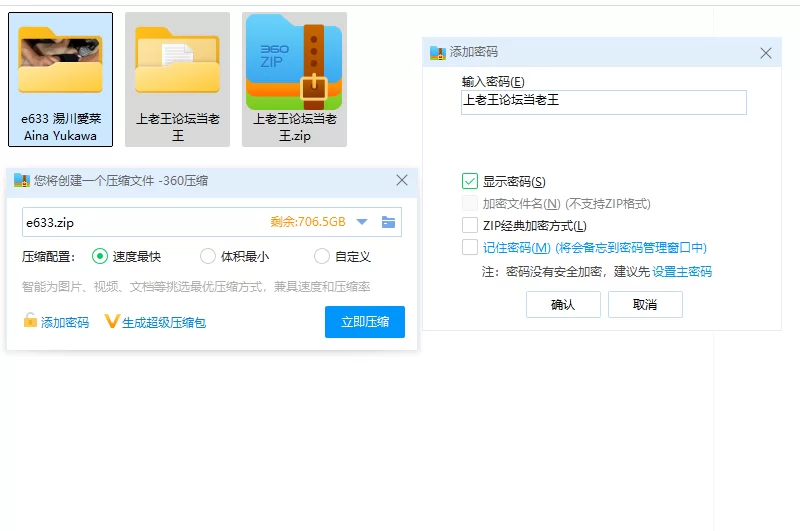Close the 添加密码 dialog

[x=765, y=53]
